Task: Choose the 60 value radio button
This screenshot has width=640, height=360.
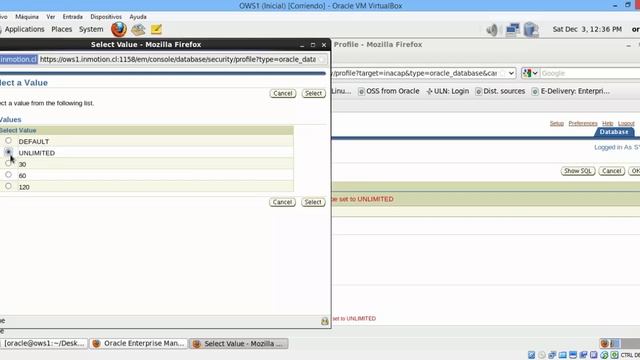Action: 8,175
